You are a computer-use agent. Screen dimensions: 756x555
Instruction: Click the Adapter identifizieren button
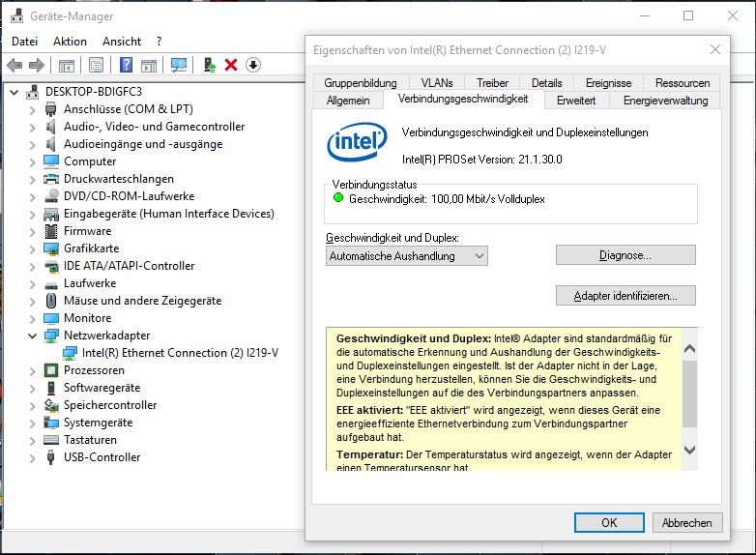(625, 296)
